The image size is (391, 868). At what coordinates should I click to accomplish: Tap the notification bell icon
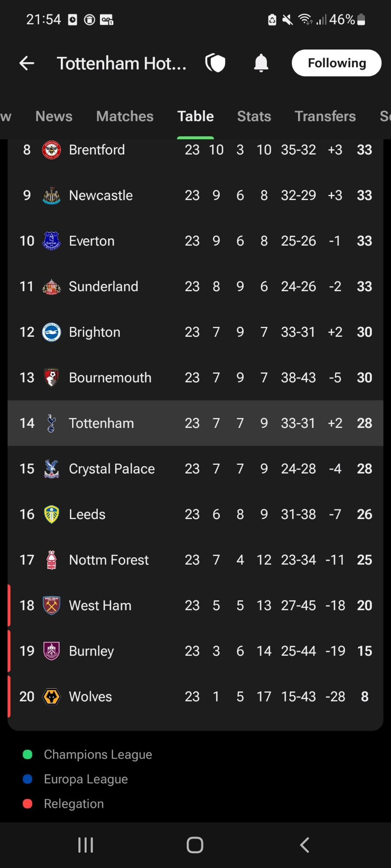pyautogui.click(x=261, y=63)
